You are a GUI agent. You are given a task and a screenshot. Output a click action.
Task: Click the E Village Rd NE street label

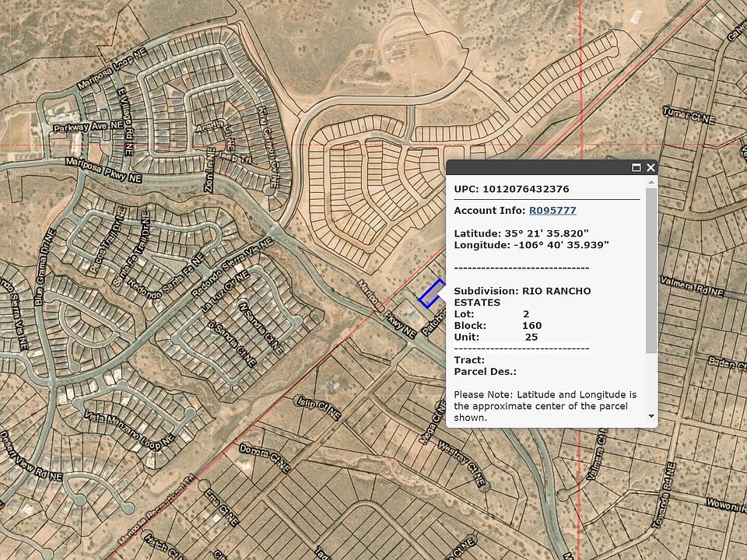(124, 121)
